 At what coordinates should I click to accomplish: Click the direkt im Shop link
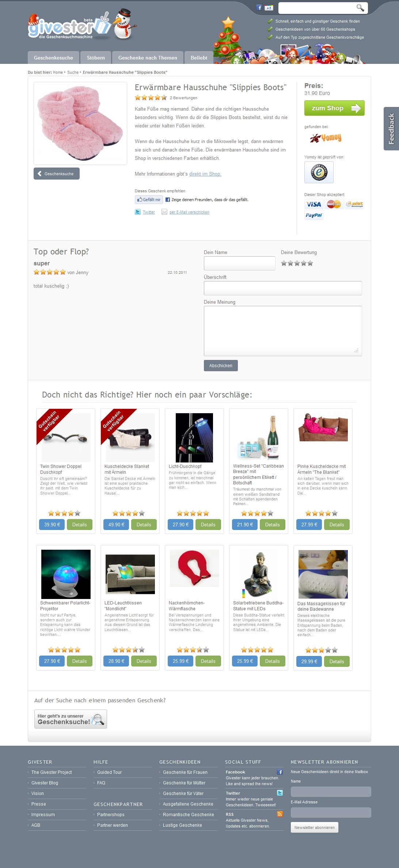205,174
